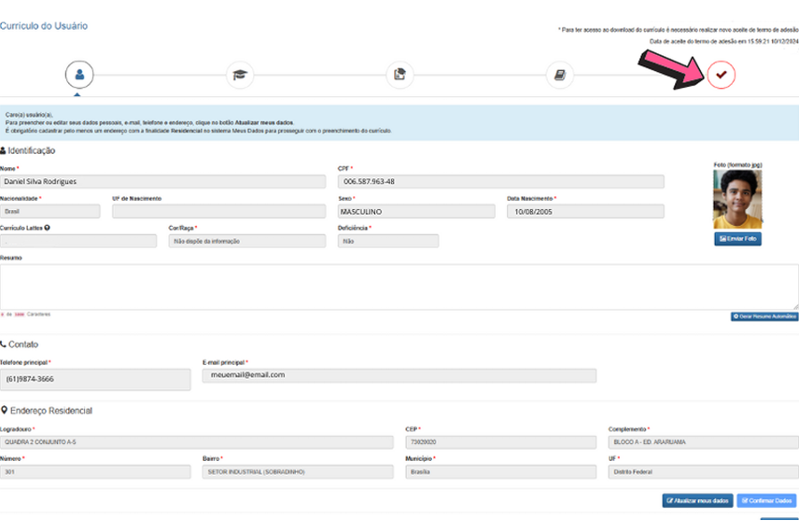
Task: Open the Sexo field showing MASCULINO
Action: (x=417, y=212)
